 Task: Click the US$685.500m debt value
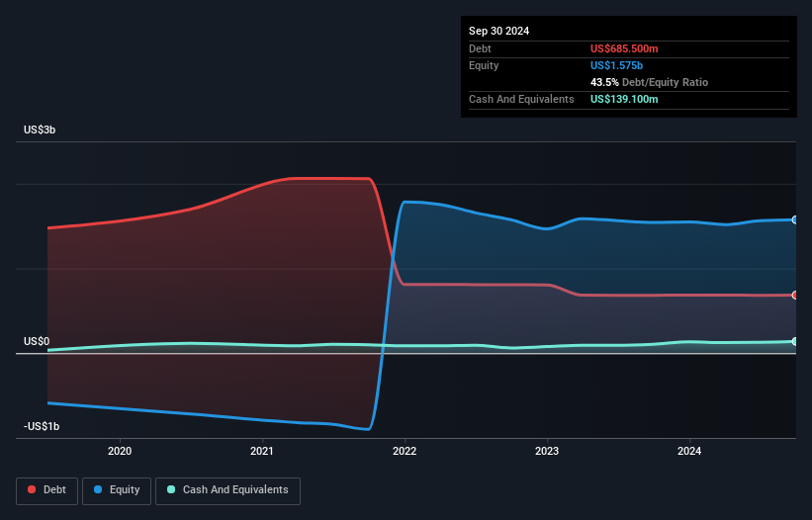(624, 48)
